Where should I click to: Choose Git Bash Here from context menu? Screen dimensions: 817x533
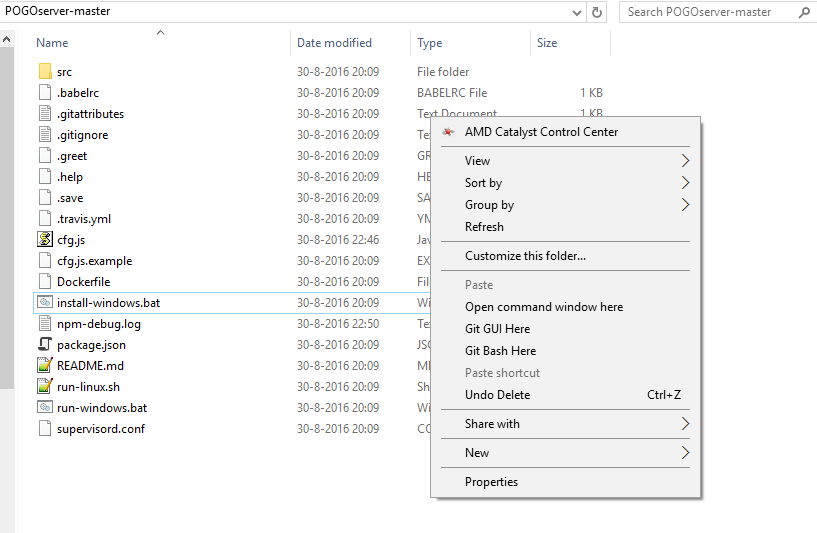click(500, 351)
